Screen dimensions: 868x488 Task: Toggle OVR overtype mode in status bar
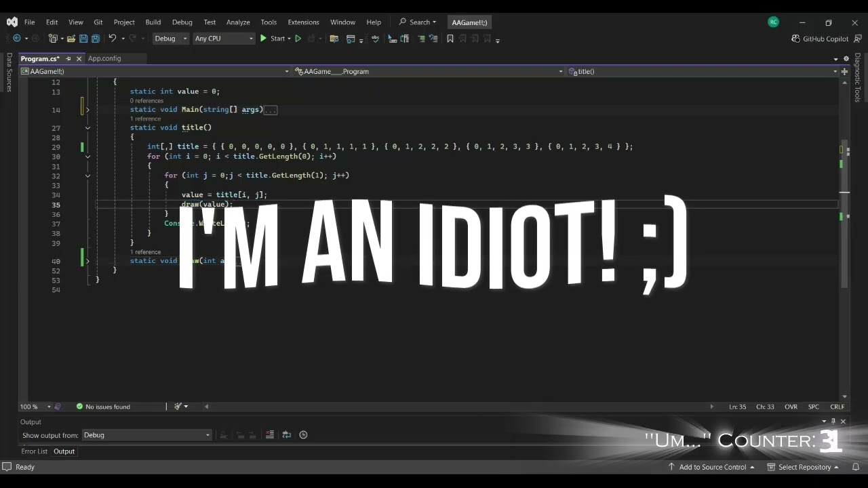tap(791, 407)
